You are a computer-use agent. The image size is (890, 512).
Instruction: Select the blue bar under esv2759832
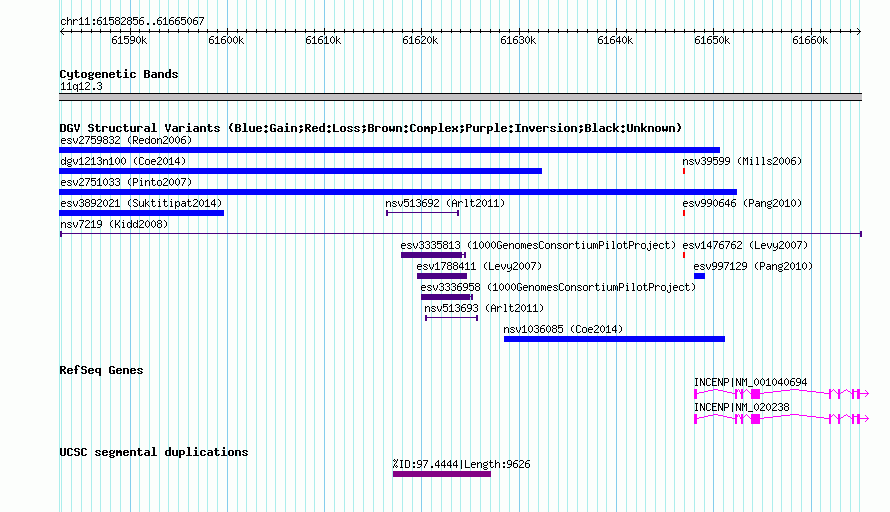click(389, 150)
